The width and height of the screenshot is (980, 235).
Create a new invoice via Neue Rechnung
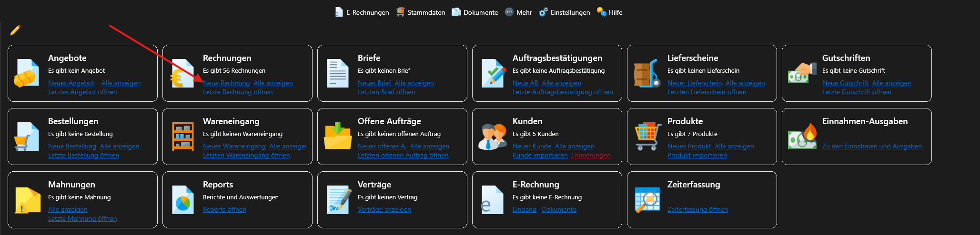point(226,83)
